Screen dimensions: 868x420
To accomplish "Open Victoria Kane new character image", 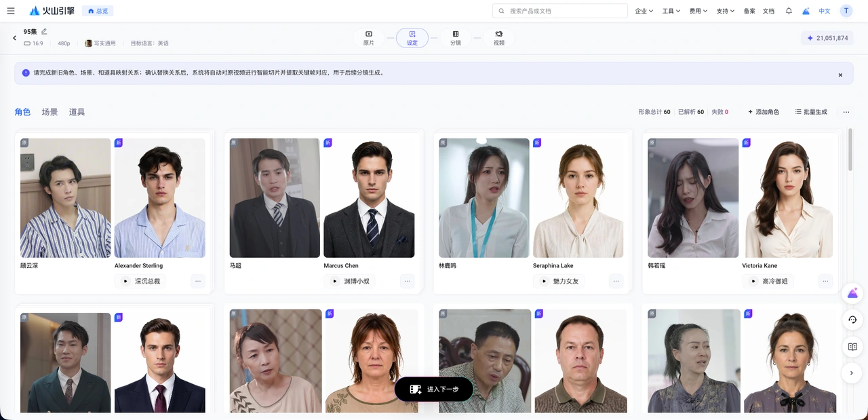I will tap(787, 198).
